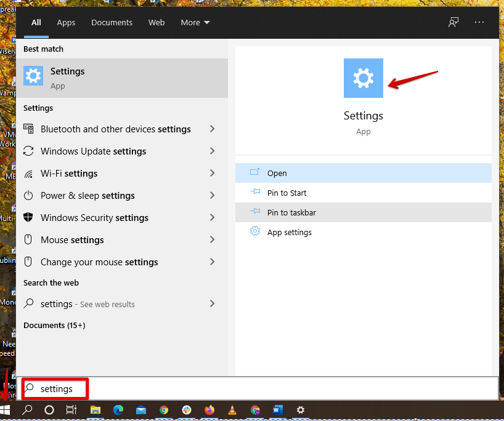Click the Documents (15+) heading

point(54,326)
